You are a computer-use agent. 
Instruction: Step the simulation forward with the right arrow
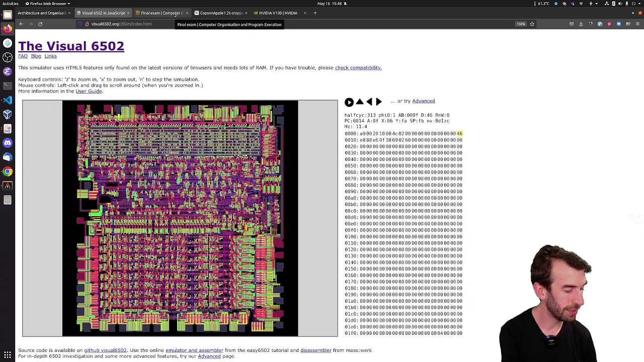click(x=379, y=102)
